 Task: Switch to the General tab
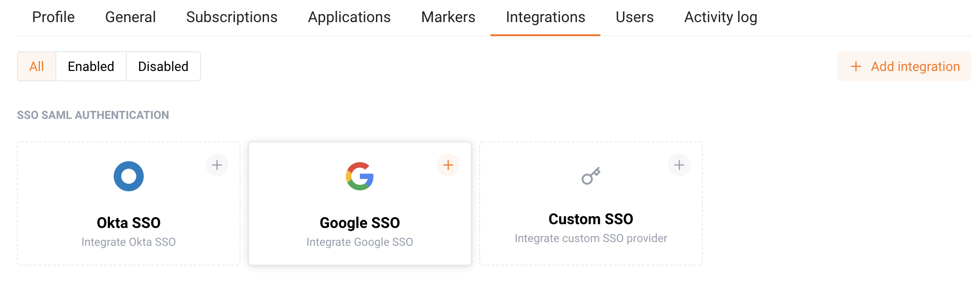(x=131, y=17)
